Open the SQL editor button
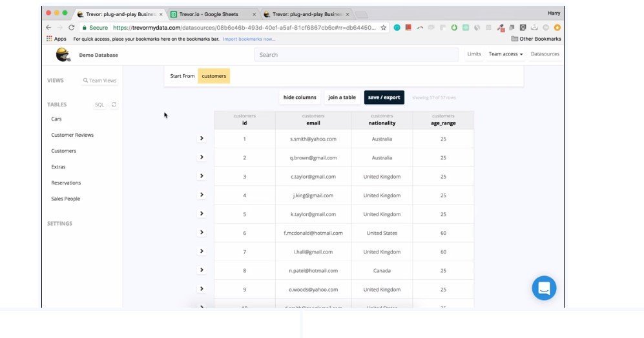The height and width of the screenshot is (338, 644). 99,104
